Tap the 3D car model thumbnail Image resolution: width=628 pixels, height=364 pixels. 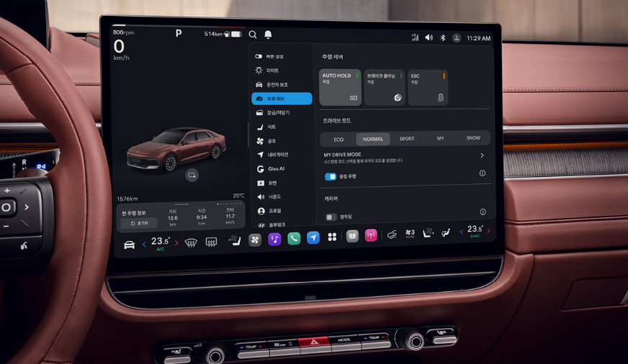click(176, 150)
